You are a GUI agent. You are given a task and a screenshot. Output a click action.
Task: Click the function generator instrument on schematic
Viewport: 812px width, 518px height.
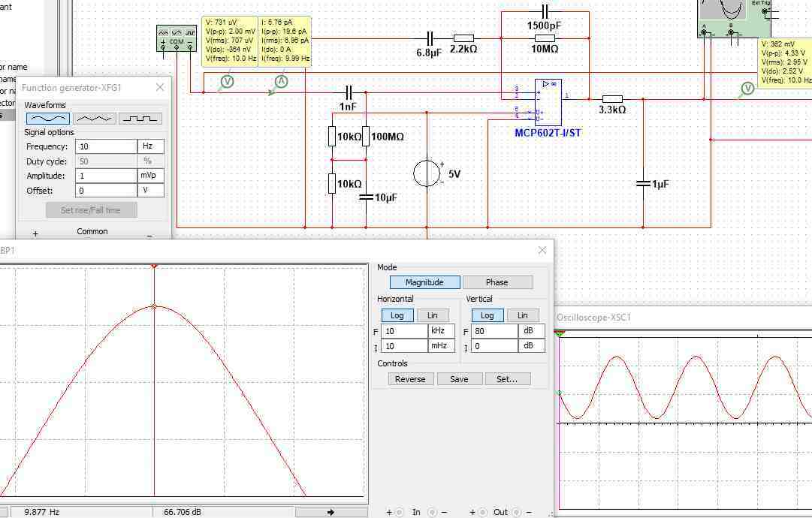tap(177, 38)
